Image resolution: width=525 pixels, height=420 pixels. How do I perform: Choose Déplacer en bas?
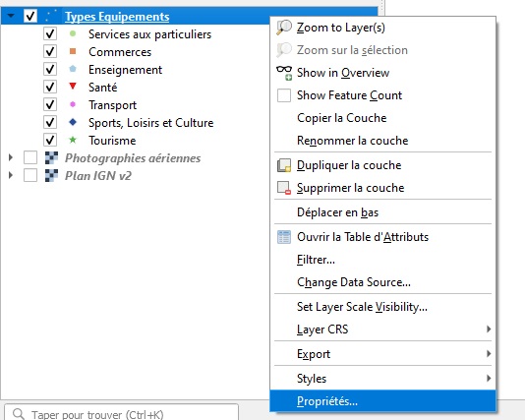(x=382, y=212)
